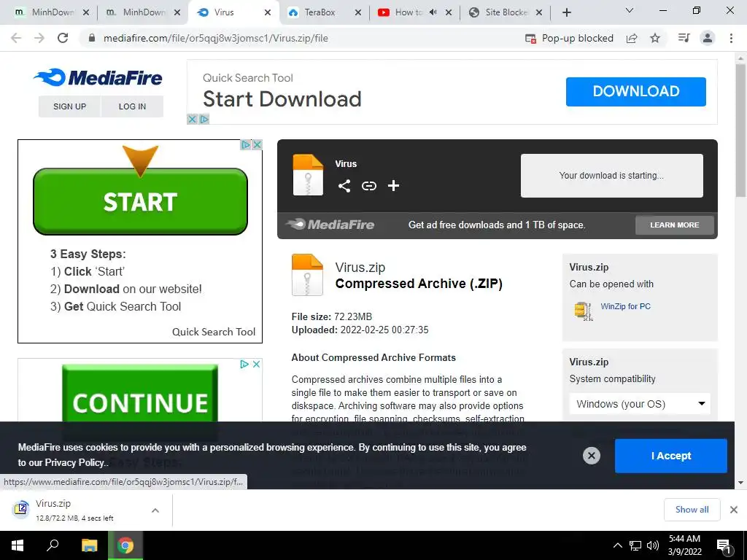Bookmark this page with the star icon
The width and height of the screenshot is (747, 560).
pyautogui.click(x=656, y=38)
